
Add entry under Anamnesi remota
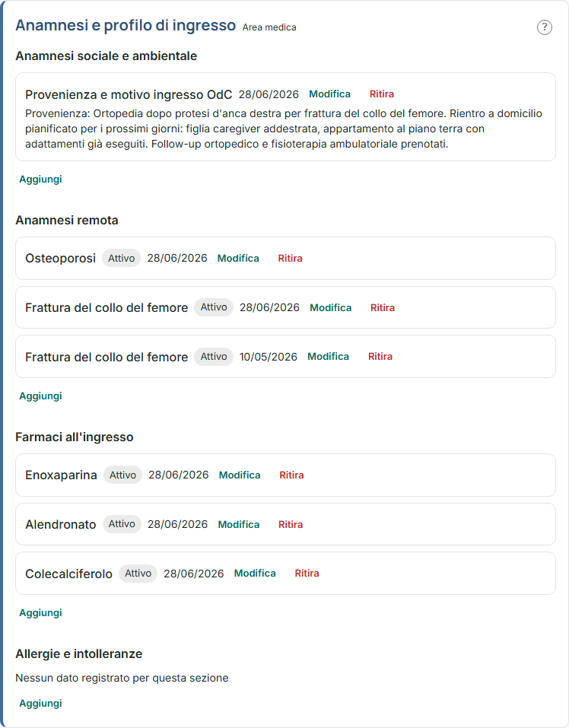coord(40,396)
